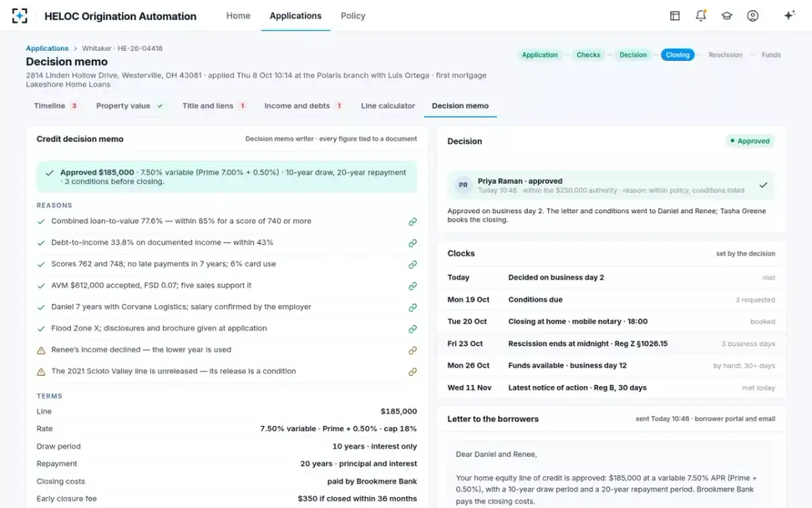Click 'Funds available · business day 12' row
The image size is (812, 508).
click(611, 366)
